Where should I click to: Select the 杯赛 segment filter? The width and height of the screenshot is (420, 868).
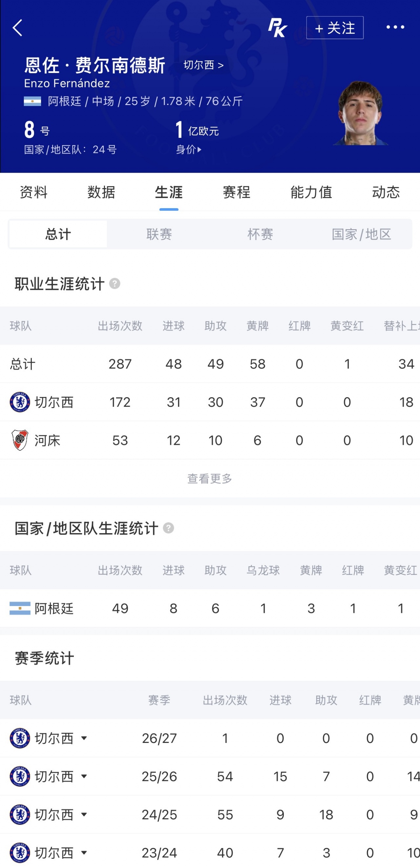click(260, 234)
